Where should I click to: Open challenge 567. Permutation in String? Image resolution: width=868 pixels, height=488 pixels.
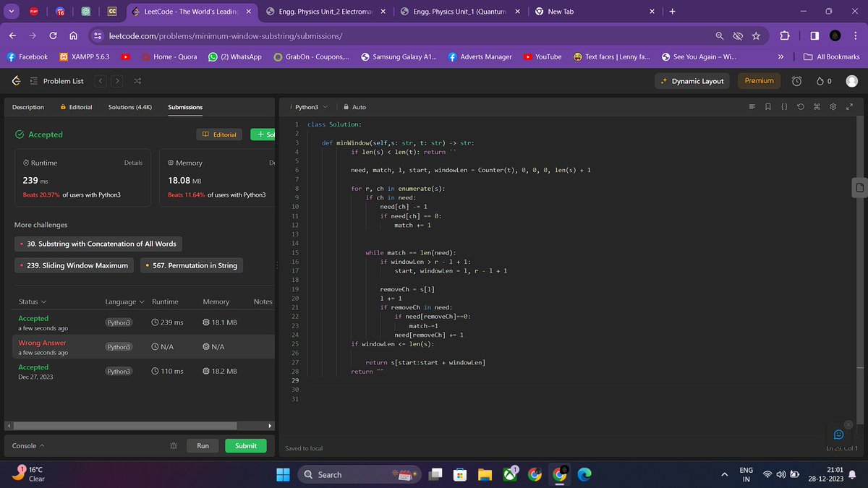tap(191, 265)
